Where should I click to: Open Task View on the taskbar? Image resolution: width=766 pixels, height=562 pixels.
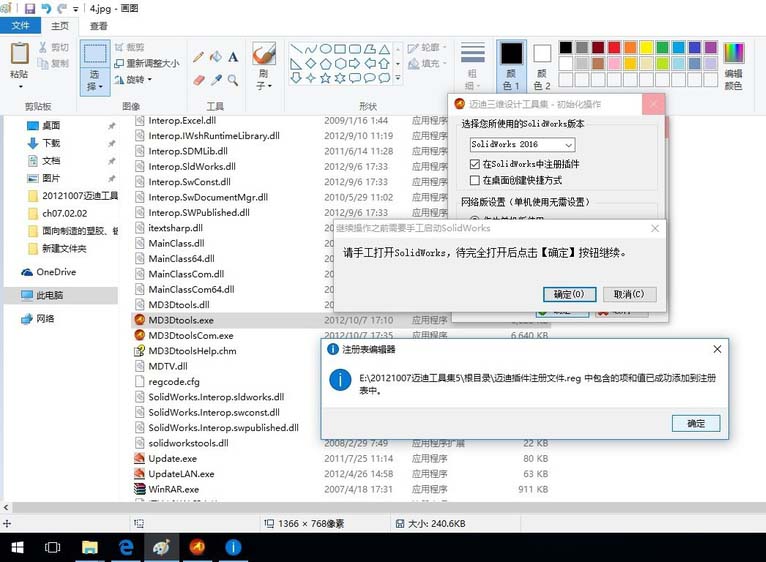coord(53,547)
